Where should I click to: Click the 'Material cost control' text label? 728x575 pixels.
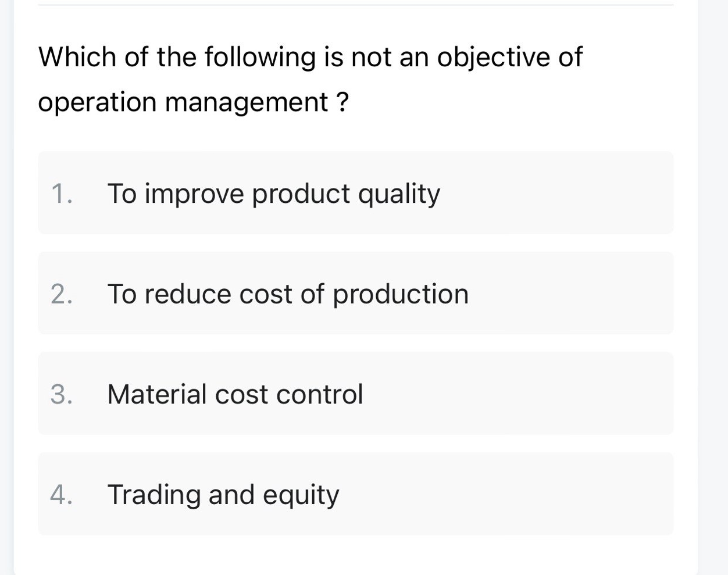(235, 394)
